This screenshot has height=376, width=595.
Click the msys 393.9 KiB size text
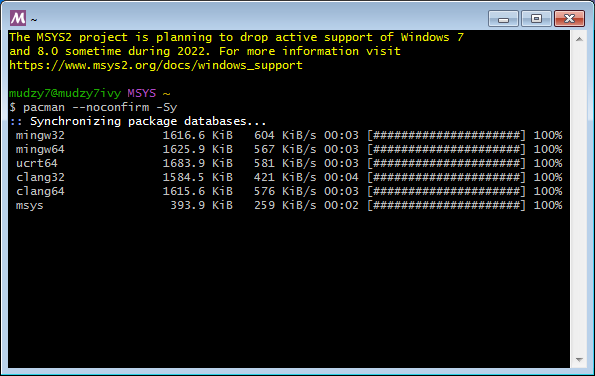point(201,205)
